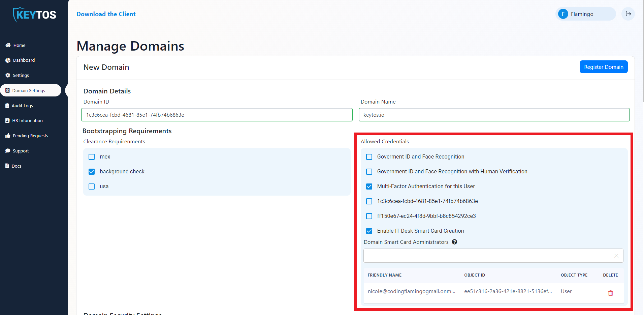
Task: Click the Domain Name input field
Action: (494, 115)
